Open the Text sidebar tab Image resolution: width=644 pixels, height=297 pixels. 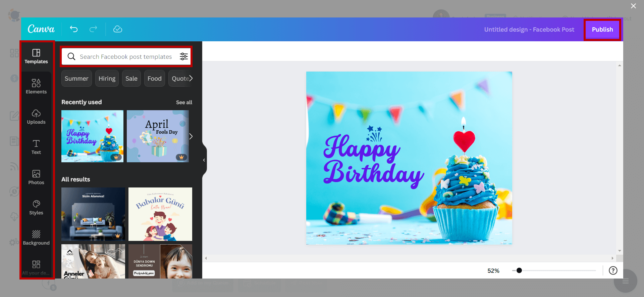click(36, 147)
